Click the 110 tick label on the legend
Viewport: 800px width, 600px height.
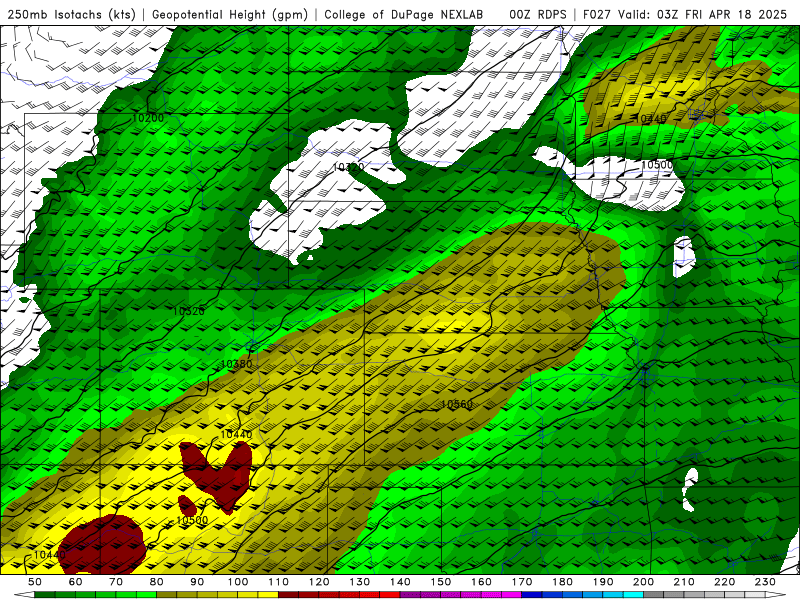[279, 582]
